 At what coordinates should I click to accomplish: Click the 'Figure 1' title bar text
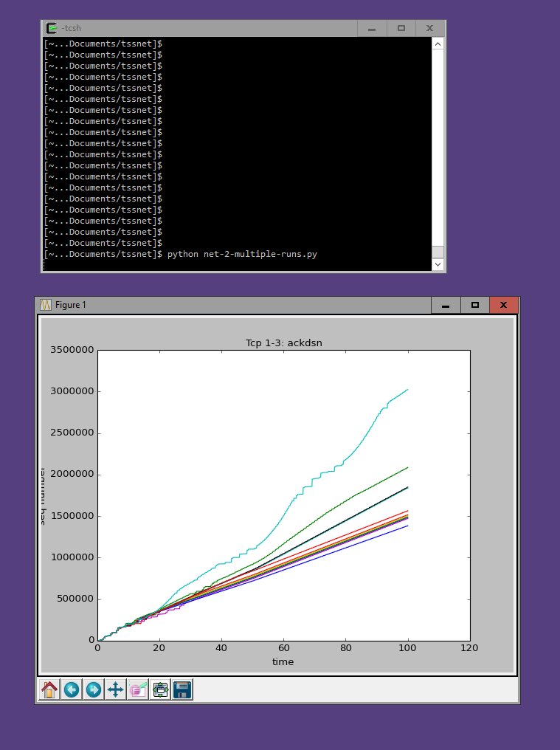pyautogui.click(x=70, y=305)
